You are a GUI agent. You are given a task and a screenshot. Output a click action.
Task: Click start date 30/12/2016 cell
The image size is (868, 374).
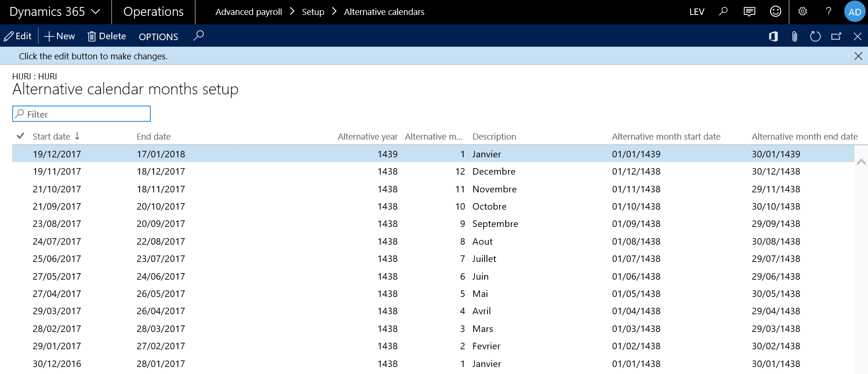point(57,364)
